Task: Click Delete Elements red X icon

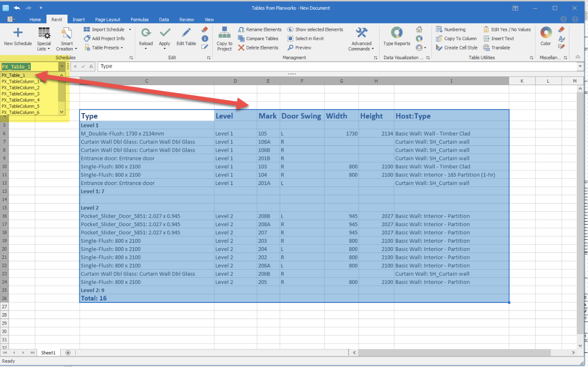Action: pyautogui.click(x=242, y=48)
